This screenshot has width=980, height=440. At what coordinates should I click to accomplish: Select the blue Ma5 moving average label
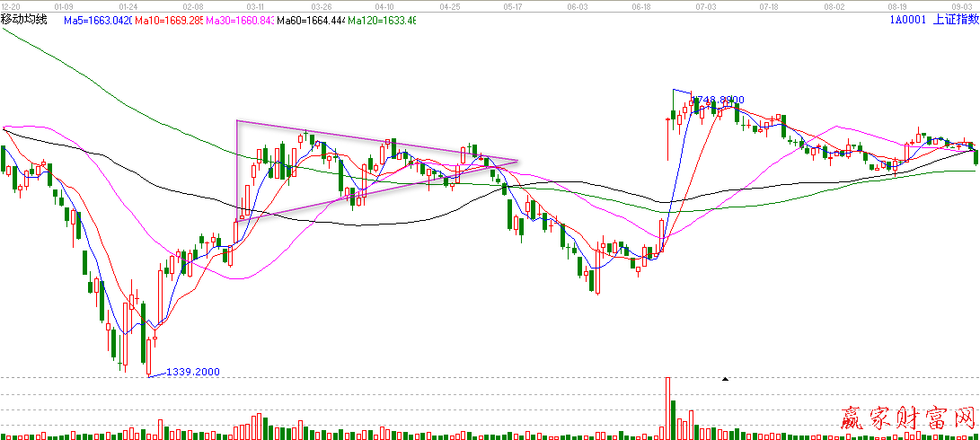pos(98,20)
